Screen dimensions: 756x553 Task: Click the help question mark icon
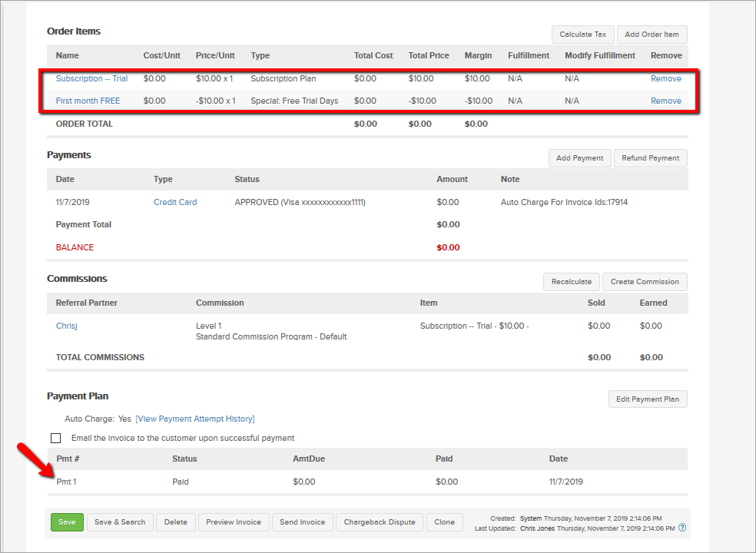pyautogui.click(x=682, y=528)
